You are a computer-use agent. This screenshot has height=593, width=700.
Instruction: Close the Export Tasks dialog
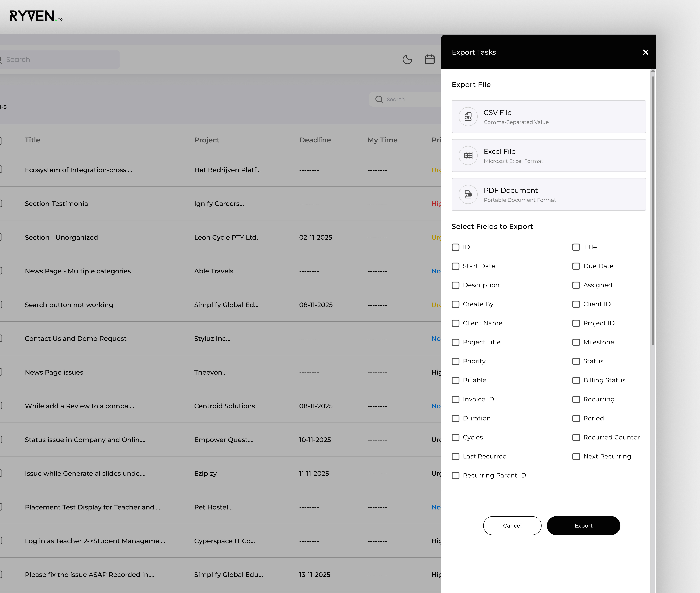point(645,52)
